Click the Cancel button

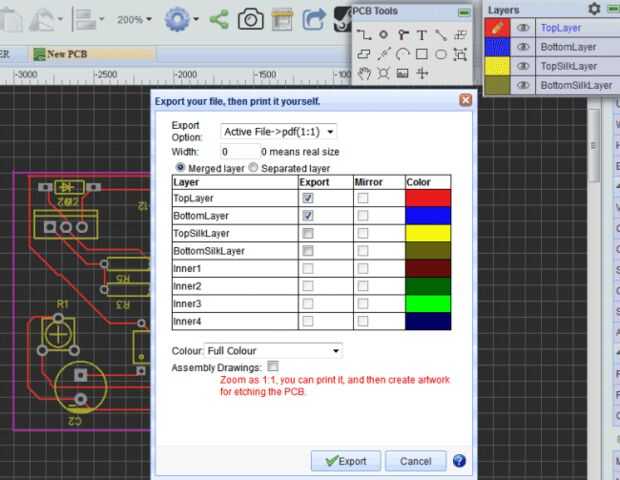click(x=416, y=461)
